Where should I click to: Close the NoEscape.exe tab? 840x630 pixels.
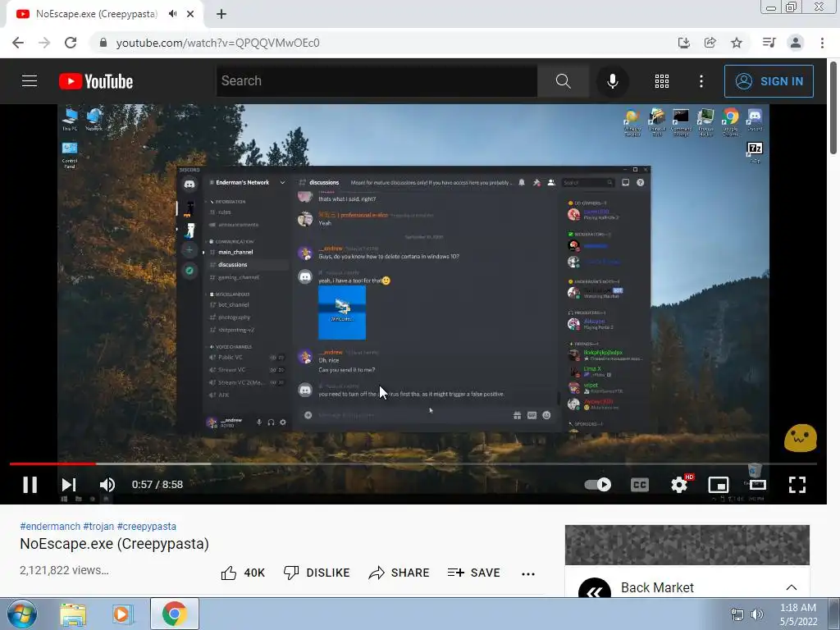click(190, 14)
